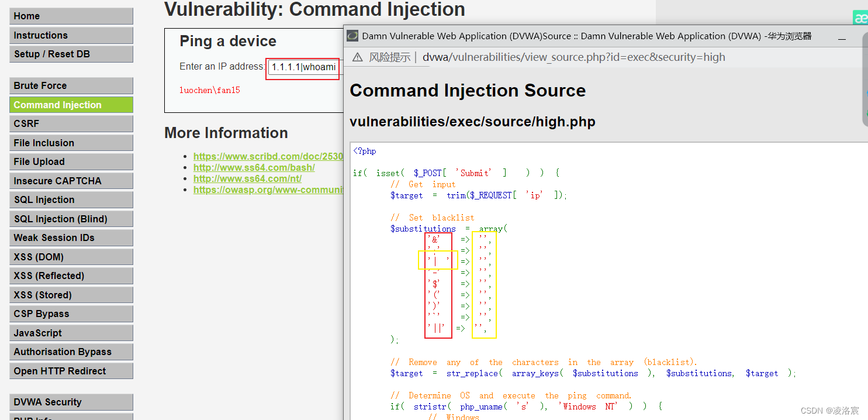Click the 'Vulnerability: Command Injection' title
The width and height of the screenshot is (868, 420).
pyautogui.click(x=314, y=9)
